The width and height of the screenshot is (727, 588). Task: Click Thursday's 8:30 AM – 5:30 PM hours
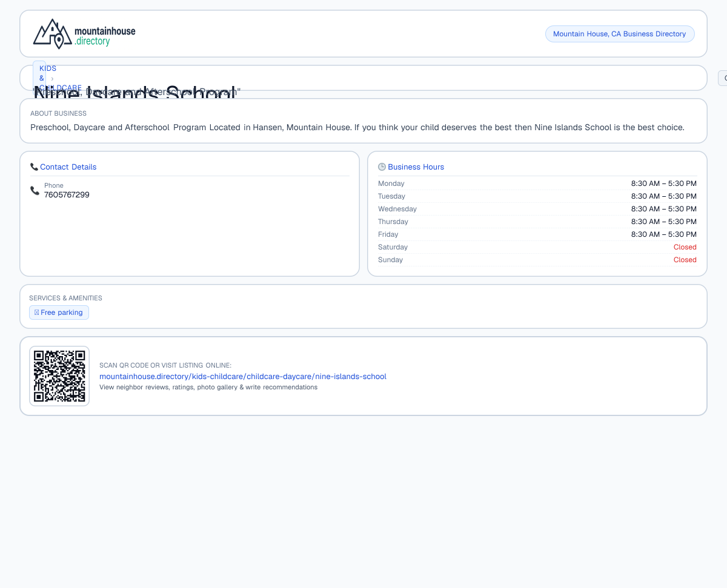pos(664,222)
